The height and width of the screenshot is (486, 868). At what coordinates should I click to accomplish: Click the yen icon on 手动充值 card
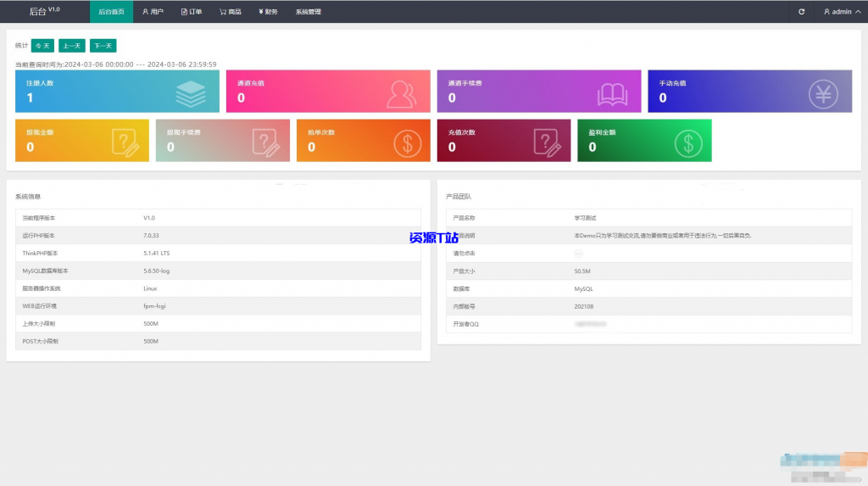pyautogui.click(x=822, y=93)
